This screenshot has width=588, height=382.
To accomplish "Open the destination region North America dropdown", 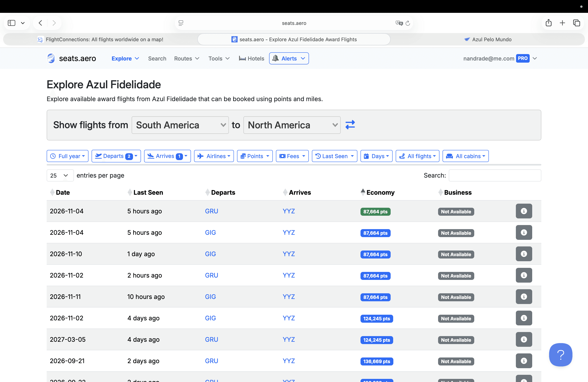I will pyautogui.click(x=292, y=125).
